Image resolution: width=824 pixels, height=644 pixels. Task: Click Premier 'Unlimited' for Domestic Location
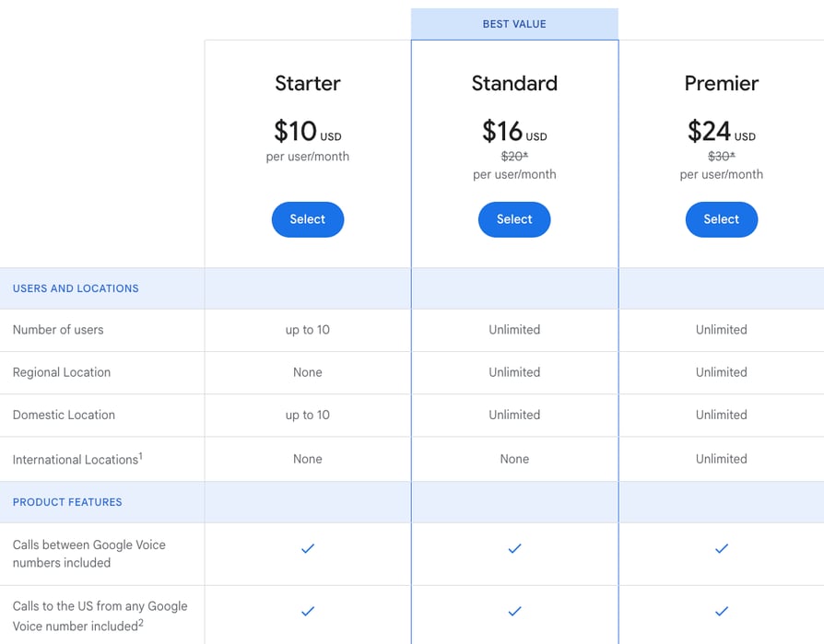pos(722,415)
